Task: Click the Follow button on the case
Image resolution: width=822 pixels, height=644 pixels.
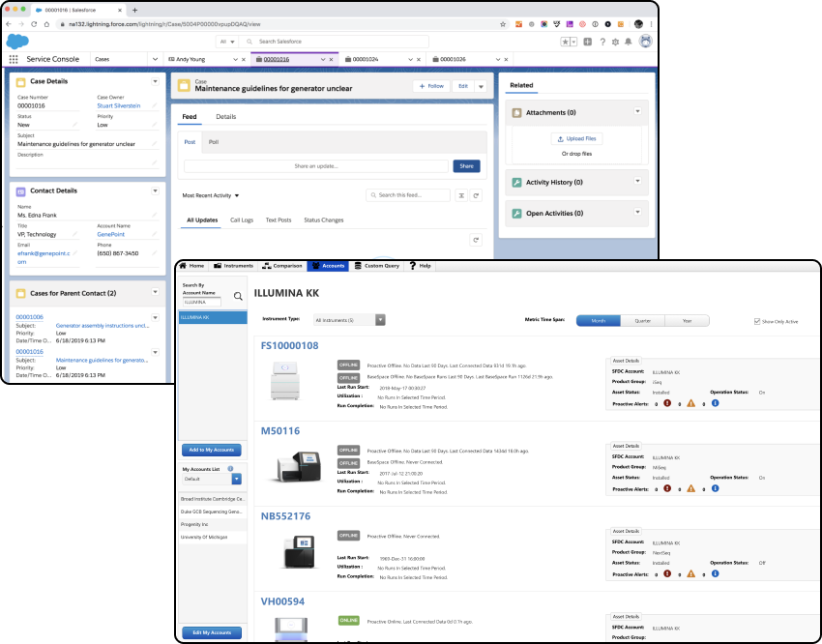Action: pos(431,86)
